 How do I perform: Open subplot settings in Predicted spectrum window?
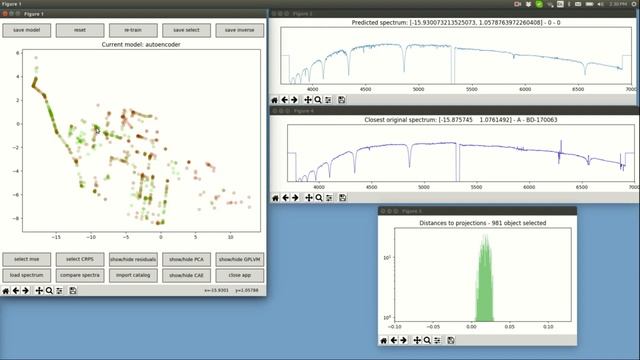tap(328, 100)
